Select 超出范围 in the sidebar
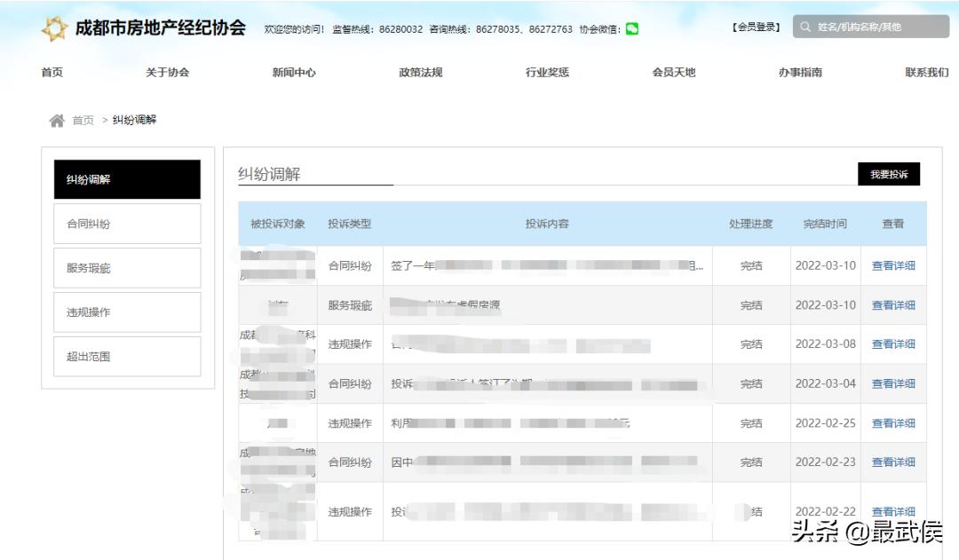959x560 pixels. pyautogui.click(x=126, y=356)
